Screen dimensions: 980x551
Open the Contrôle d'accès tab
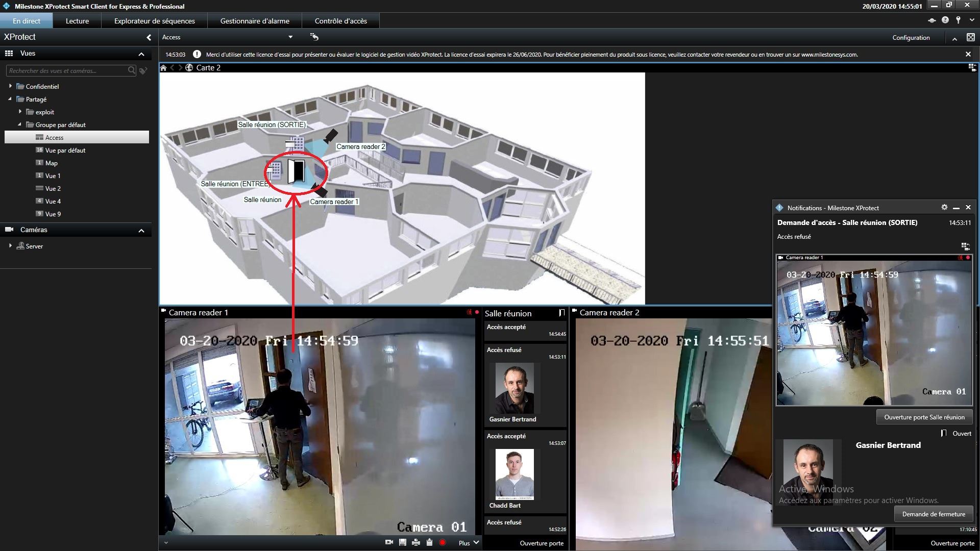point(341,21)
